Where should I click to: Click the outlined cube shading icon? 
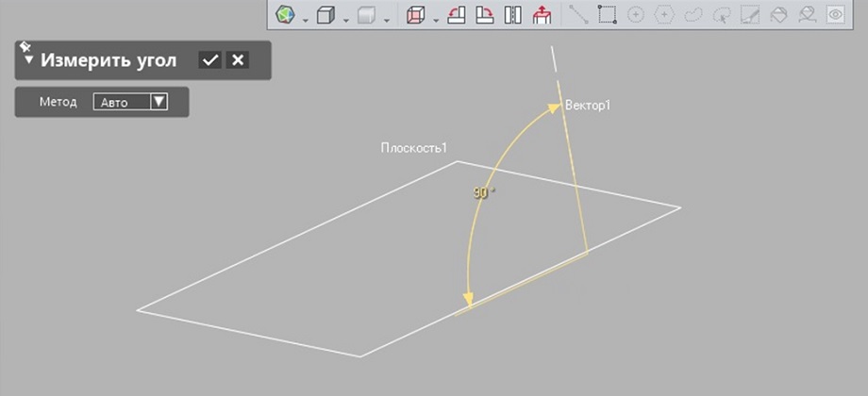[x=325, y=15]
